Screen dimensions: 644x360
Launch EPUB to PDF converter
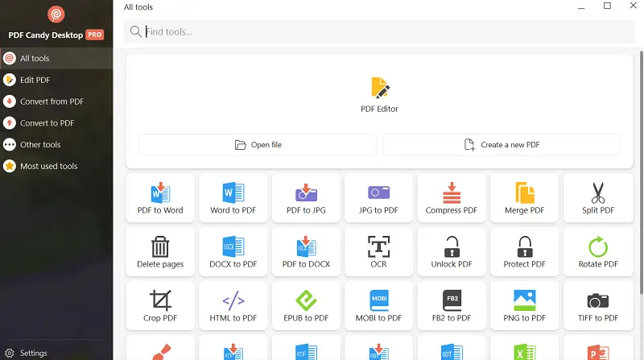pyautogui.click(x=306, y=305)
